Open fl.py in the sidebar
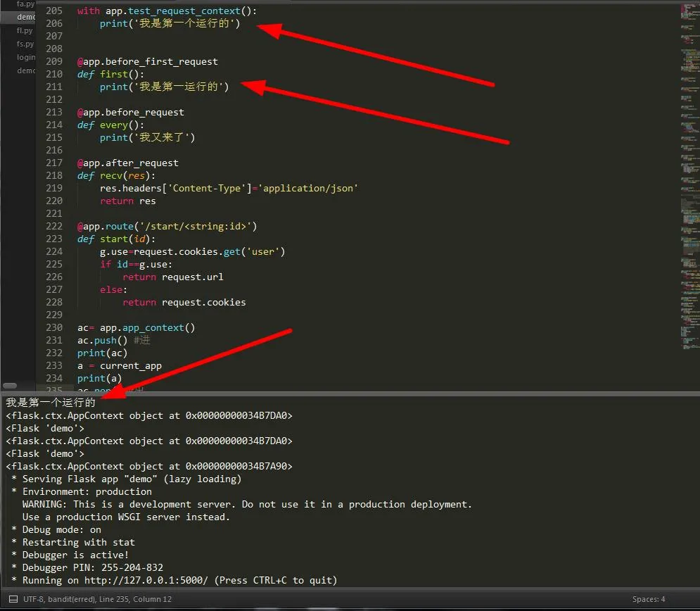Viewport: 700px width, 611px height. (x=25, y=31)
